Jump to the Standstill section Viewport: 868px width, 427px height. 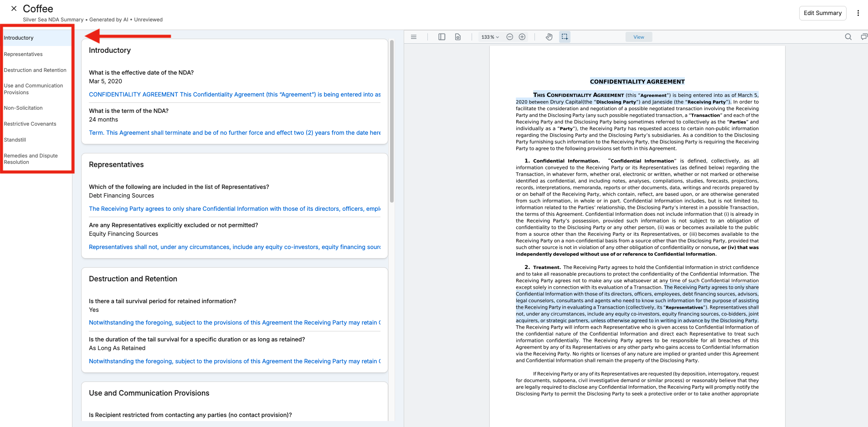click(15, 140)
